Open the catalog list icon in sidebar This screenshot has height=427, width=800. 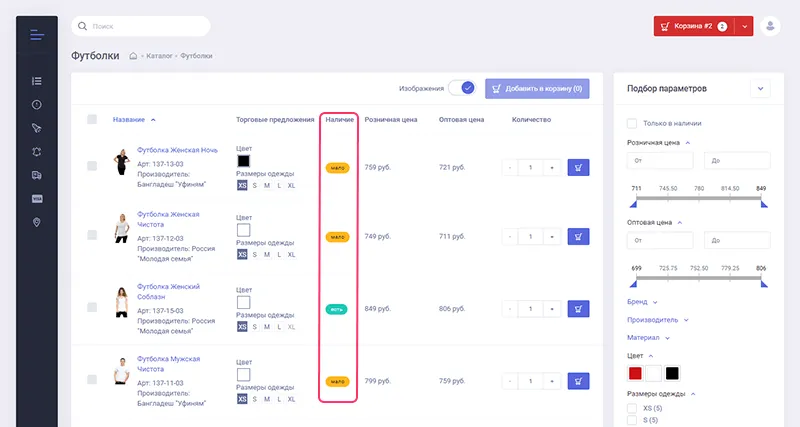(x=37, y=81)
